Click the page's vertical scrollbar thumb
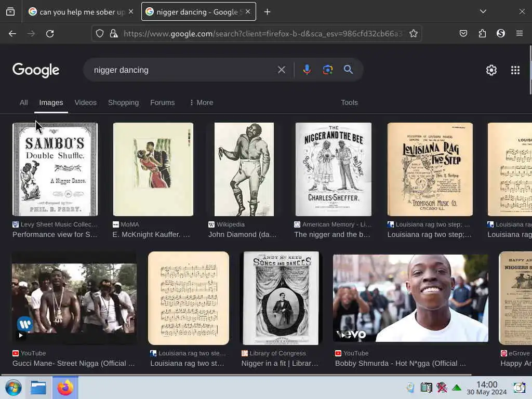532x399 pixels. (530, 70)
